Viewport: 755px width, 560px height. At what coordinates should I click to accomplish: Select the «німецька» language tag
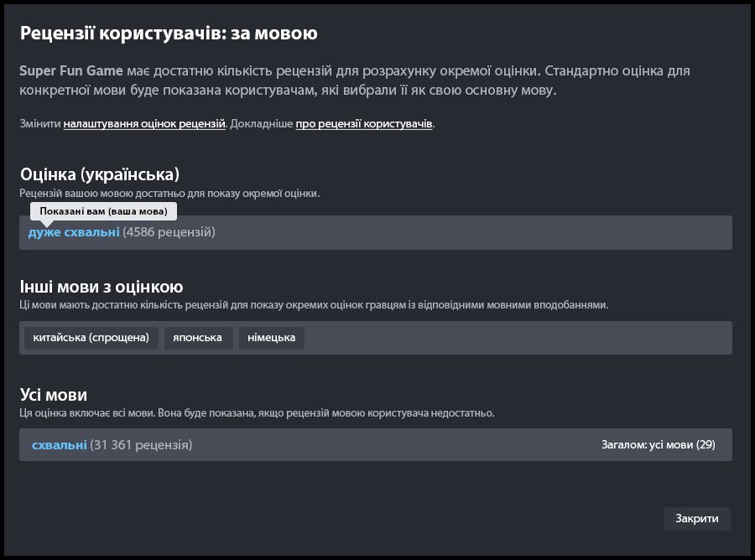tap(271, 338)
